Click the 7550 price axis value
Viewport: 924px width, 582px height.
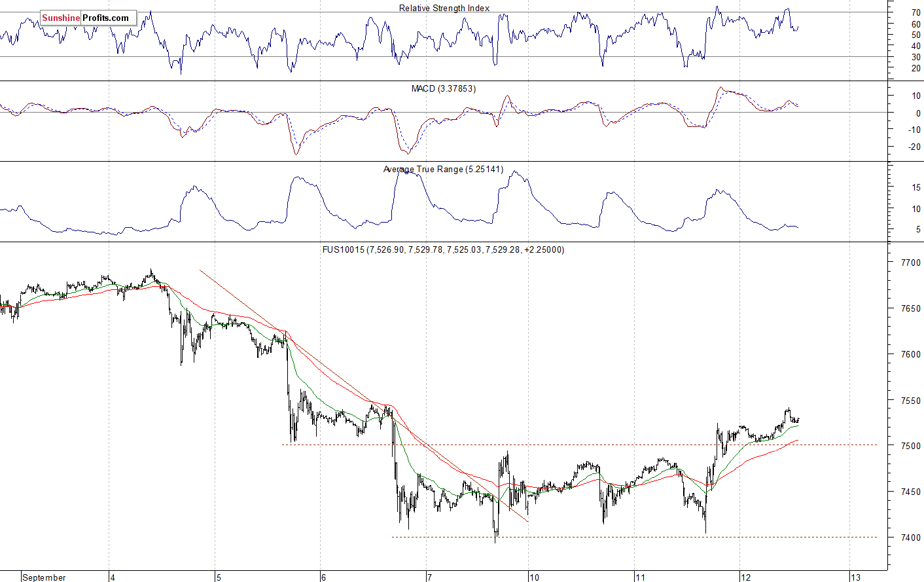tap(911, 400)
